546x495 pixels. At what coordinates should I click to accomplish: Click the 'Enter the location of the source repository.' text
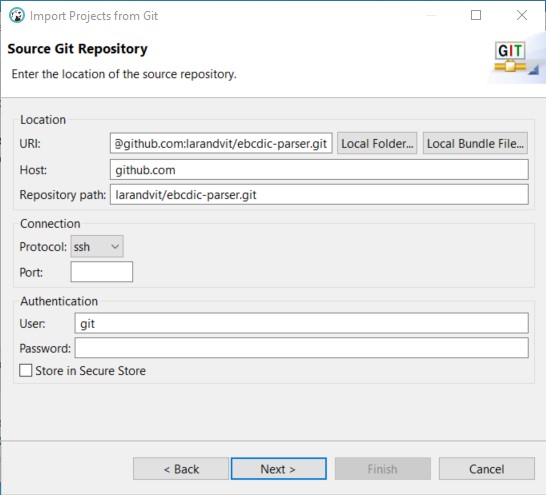(124, 74)
